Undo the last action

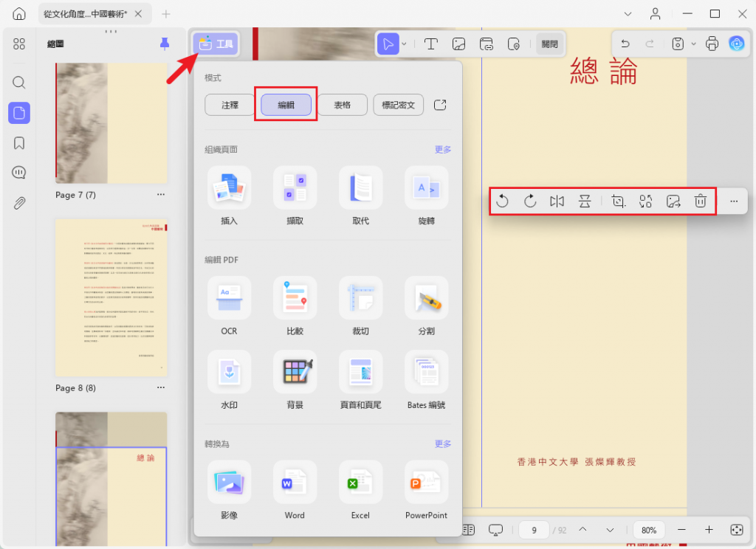pos(625,44)
